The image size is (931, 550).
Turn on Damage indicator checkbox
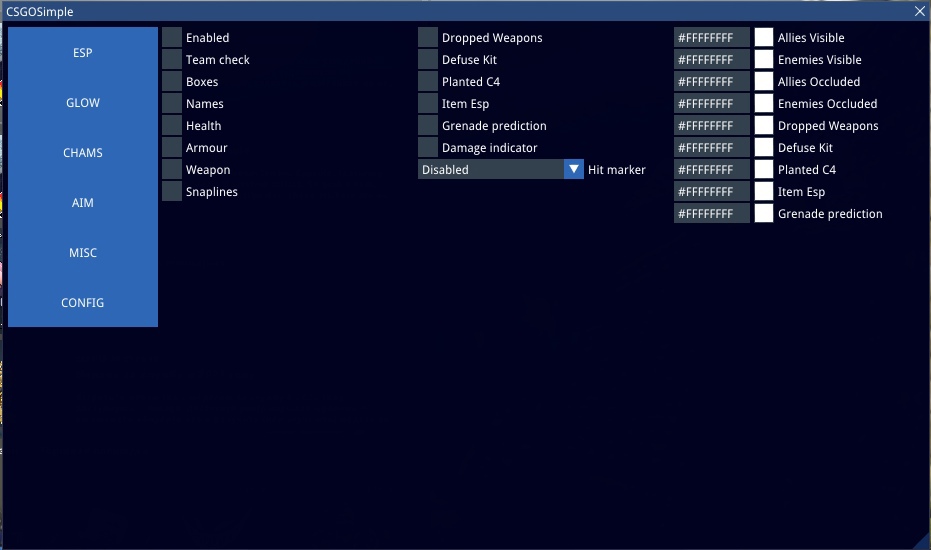point(428,147)
